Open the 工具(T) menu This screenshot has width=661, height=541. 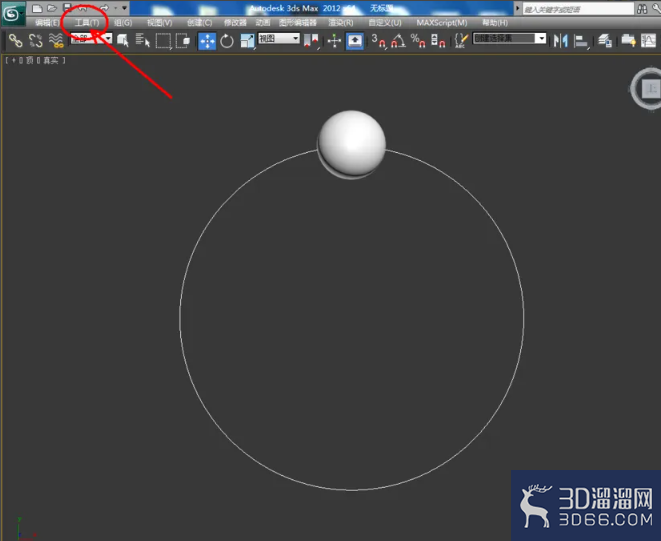coord(87,23)
